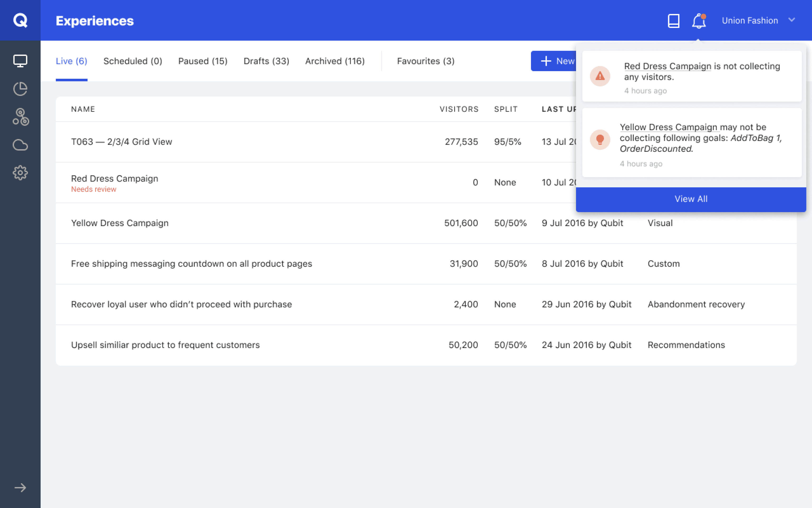Open the Experiences monitor icon in sidebar
The width and height of the screenshot is (812, 508).
pos(20,61)
